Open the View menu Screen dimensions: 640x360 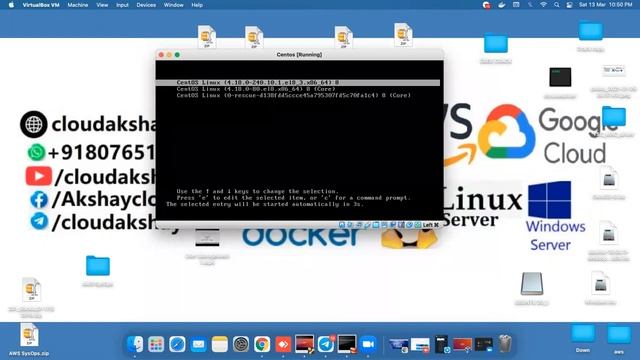102,5
